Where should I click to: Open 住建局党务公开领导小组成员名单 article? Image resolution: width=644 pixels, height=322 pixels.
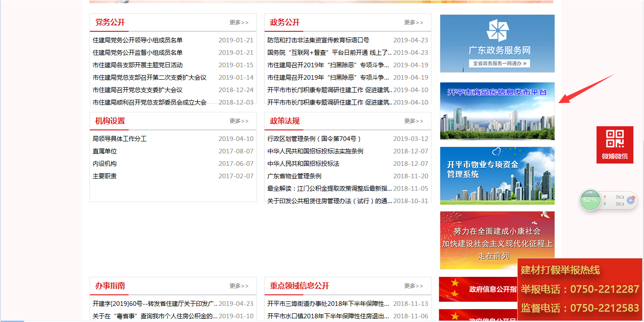tap(137, 40)
